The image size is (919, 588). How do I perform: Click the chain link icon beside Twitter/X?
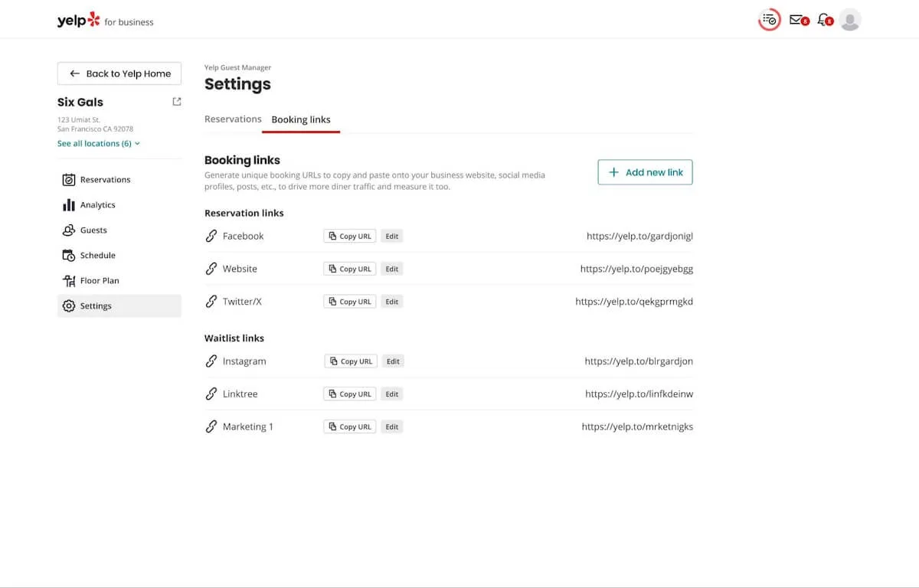pyautogui.click(x=211, y=302)
